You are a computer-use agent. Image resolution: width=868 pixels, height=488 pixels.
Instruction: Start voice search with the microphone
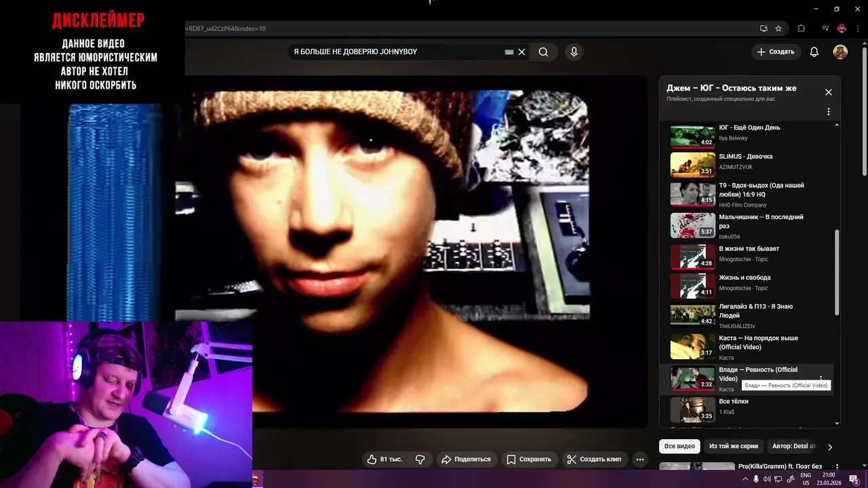(x=574, y=52)
